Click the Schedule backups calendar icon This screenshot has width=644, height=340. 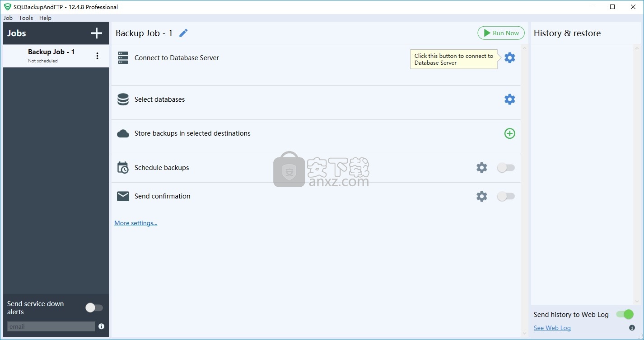pos(123,168)
